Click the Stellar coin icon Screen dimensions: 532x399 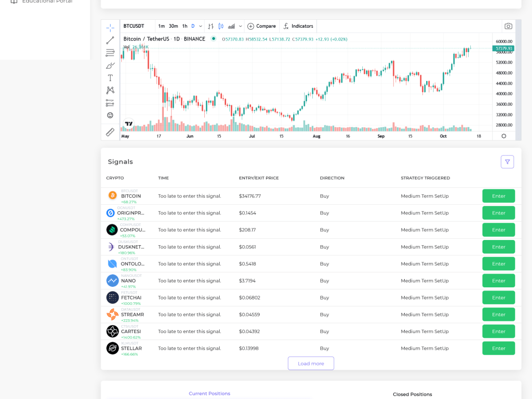click(112, 348)
